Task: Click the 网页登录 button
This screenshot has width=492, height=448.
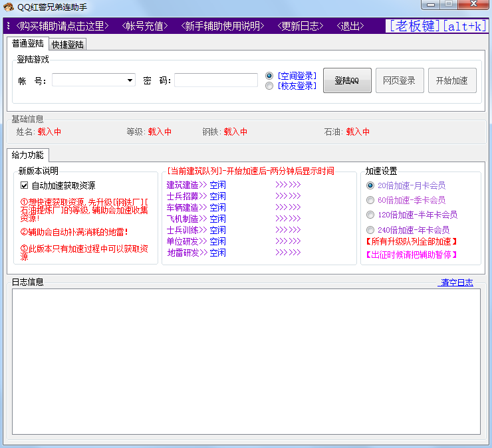Action: coord(400,80)
